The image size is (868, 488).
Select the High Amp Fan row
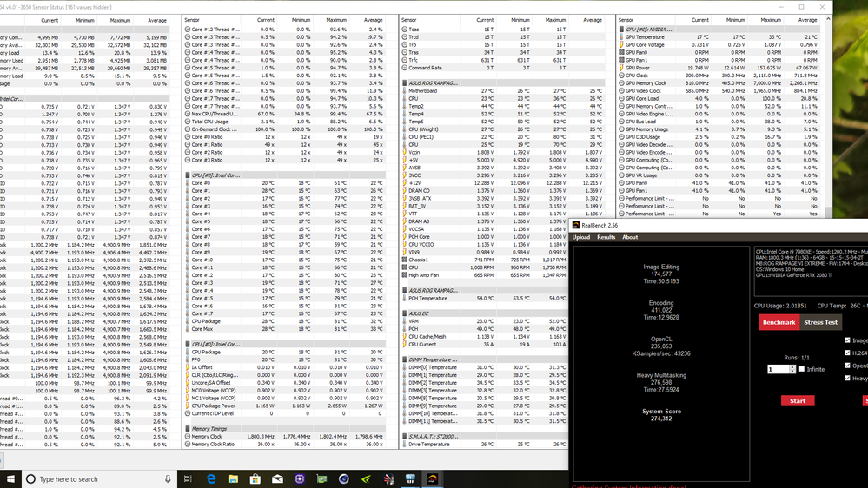click(485, 275)
